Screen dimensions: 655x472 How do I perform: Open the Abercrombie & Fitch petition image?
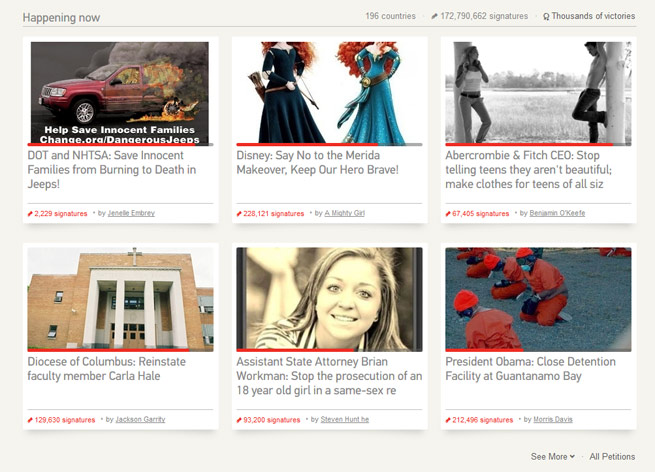coord(538,92)
